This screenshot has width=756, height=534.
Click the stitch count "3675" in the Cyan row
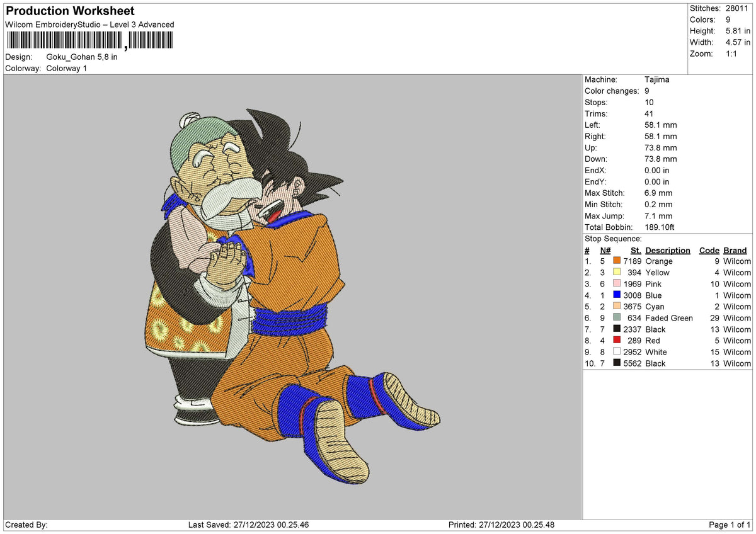pyautogui.click(x=633, y=307)
